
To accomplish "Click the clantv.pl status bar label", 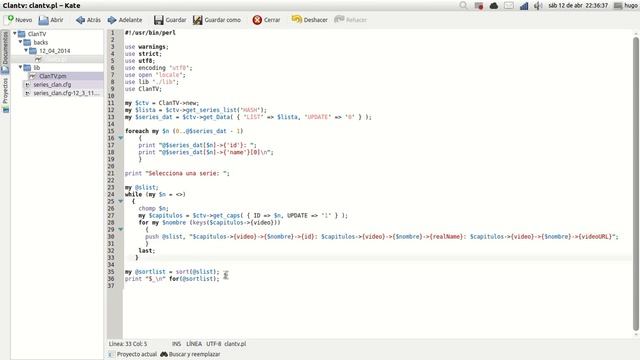I will pos(235,344).
